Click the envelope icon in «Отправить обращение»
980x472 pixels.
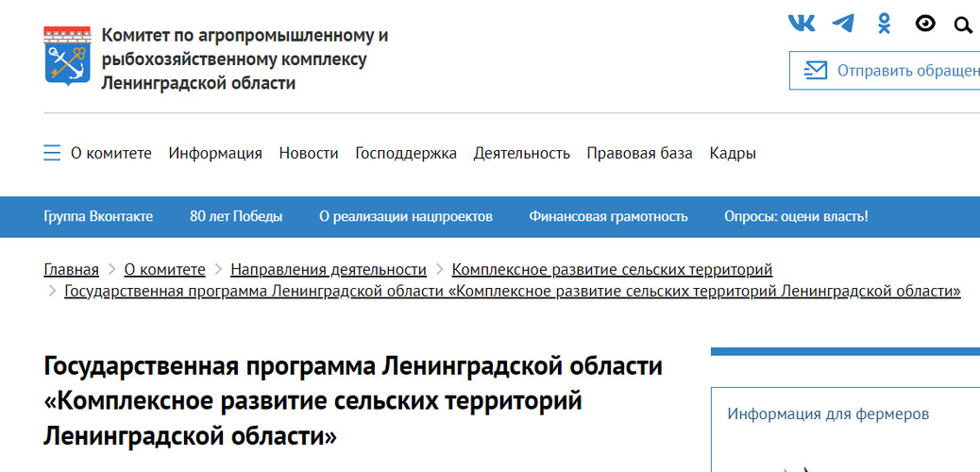[815, 71]
